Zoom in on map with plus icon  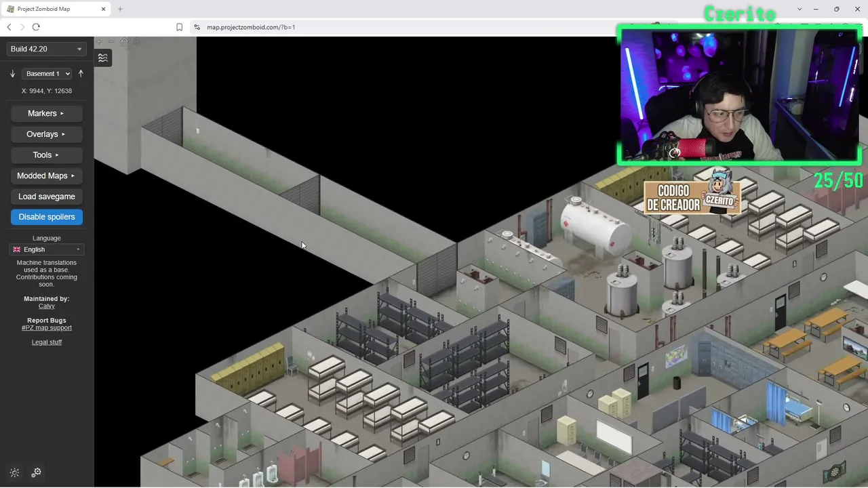pos(99,42)
